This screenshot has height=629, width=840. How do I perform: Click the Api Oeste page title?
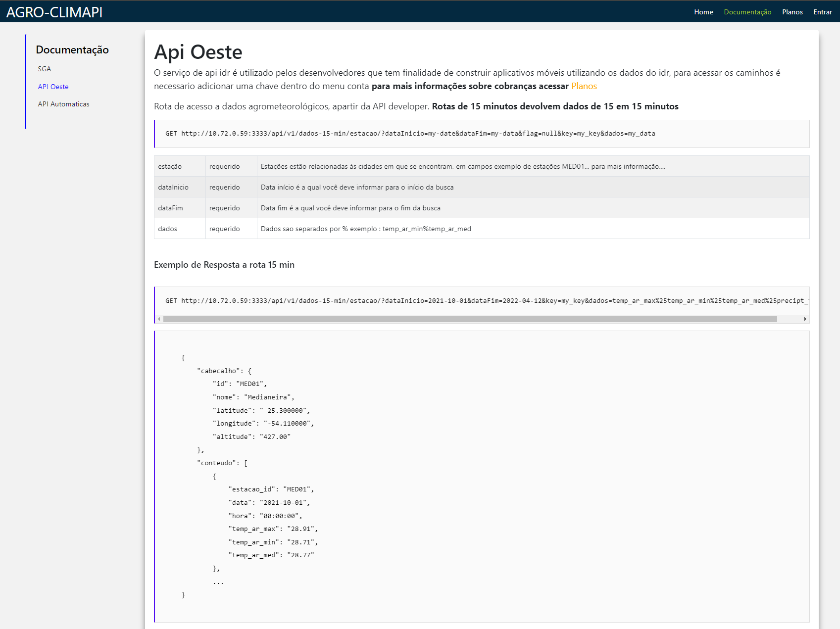198,51
